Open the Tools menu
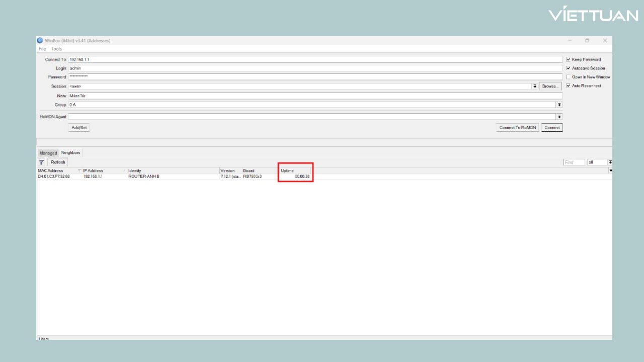Viewport: 644px width, 362px height. click(56, 49)
